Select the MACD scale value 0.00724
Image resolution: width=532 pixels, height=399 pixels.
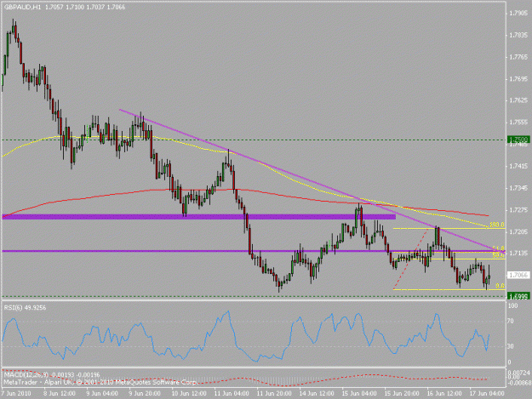pos(518,373)
